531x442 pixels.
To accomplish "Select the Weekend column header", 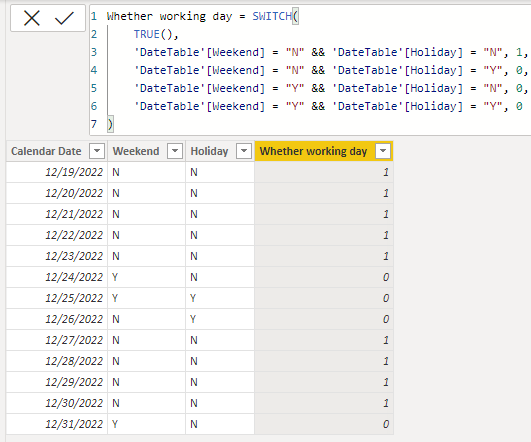I will [x=146, y=151].
